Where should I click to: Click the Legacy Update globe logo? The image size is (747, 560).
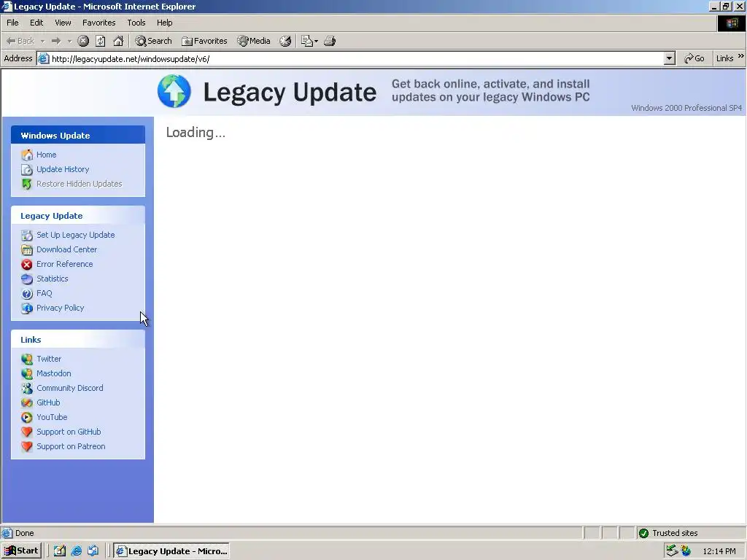tap(174, 91)
